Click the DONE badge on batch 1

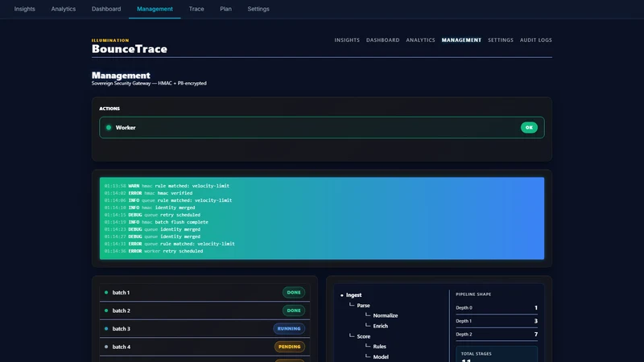[294, 293]
